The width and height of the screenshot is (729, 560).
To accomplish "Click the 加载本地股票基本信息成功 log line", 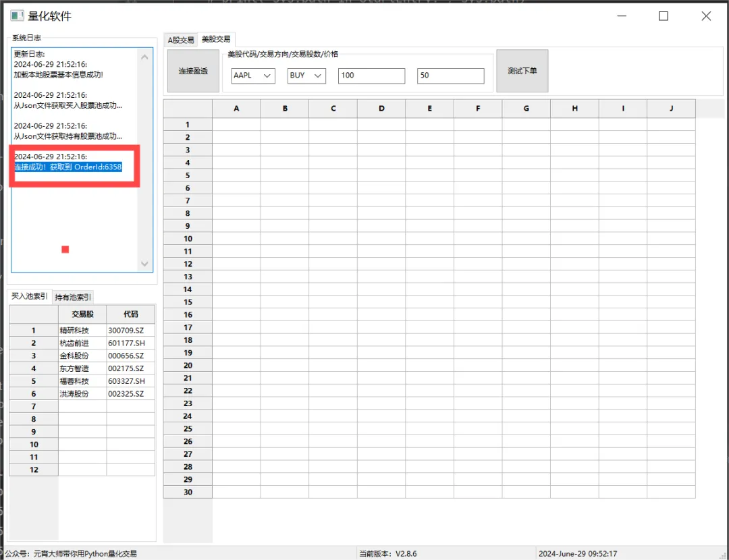I will pyautogui.click(x=58, y=74).
